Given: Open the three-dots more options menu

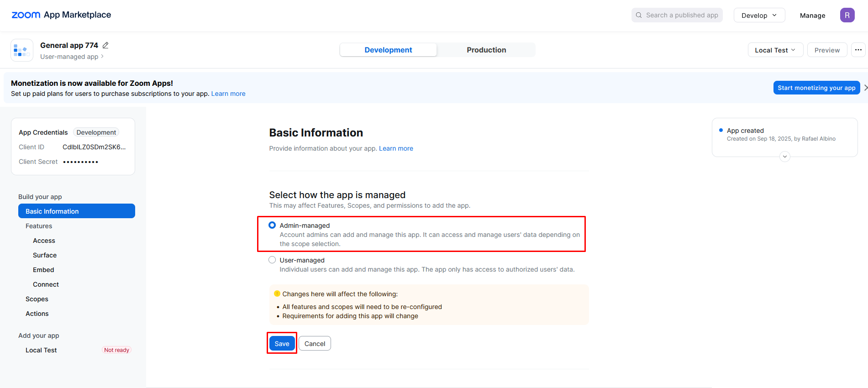Looking at the screenshot, I should 858,50.
